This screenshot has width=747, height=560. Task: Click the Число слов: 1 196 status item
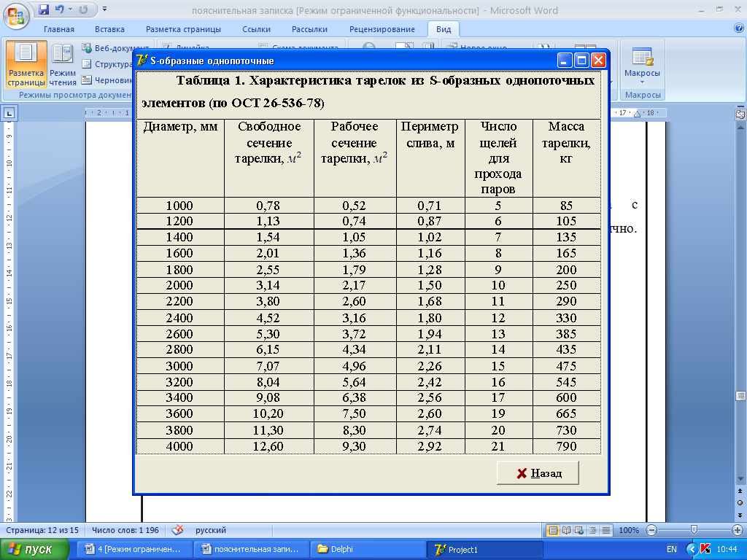(x=125, y=530)
